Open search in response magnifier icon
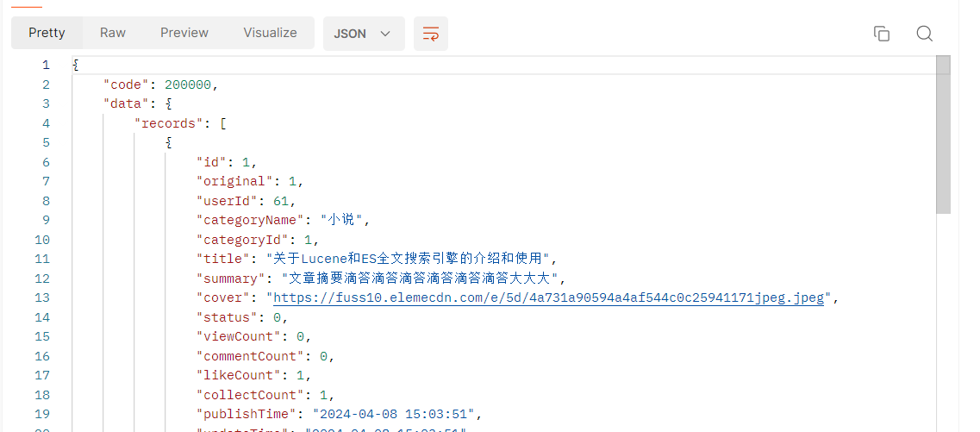980x432 pixels. point(924,34)
